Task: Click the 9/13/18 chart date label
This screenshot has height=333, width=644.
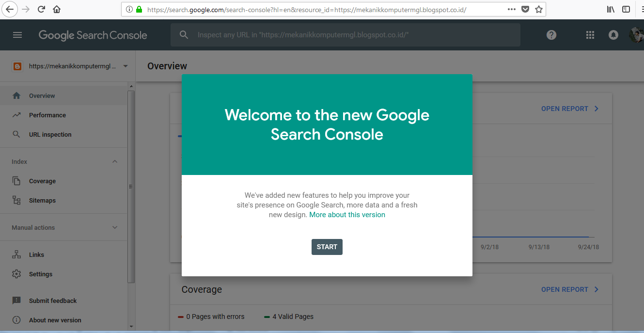Action: click(x=539, y=247)
